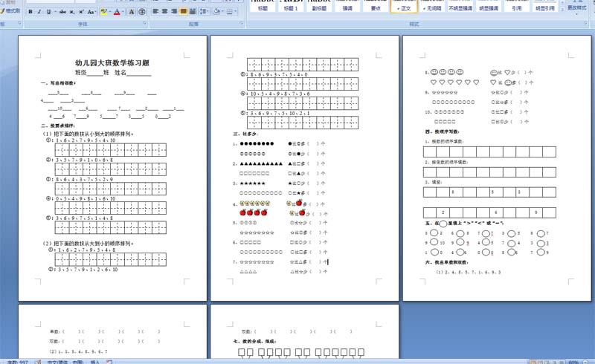Select the 无间隔 style
The width and height of the screenshot is (595, 364).
coord(432,6)
